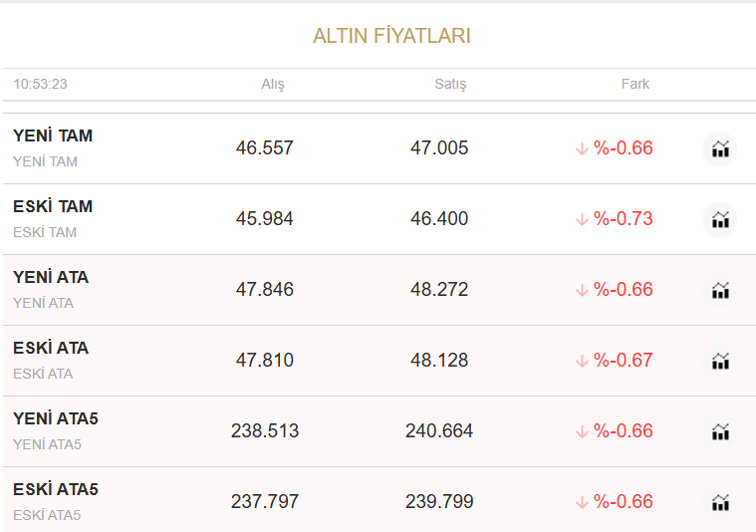Click the Fark column header
This screenshot has width=756, height=532.
pyautogui.click(x=635, y=84)
